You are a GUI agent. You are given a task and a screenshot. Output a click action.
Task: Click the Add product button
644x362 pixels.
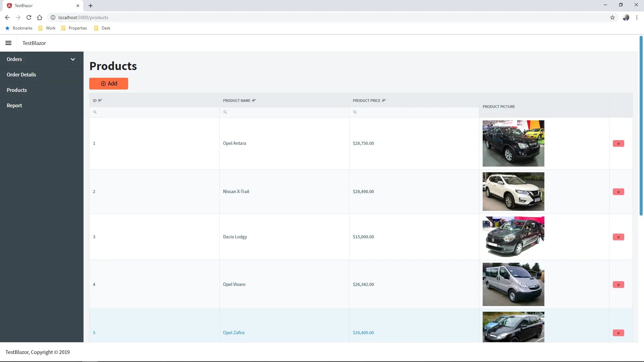(108, 83)
